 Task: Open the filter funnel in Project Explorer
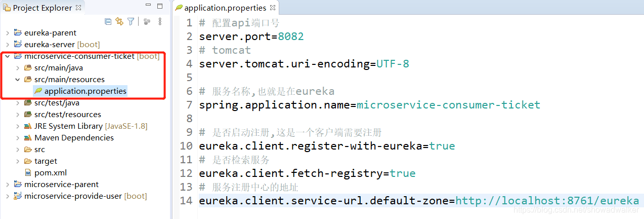coord(131,21)
